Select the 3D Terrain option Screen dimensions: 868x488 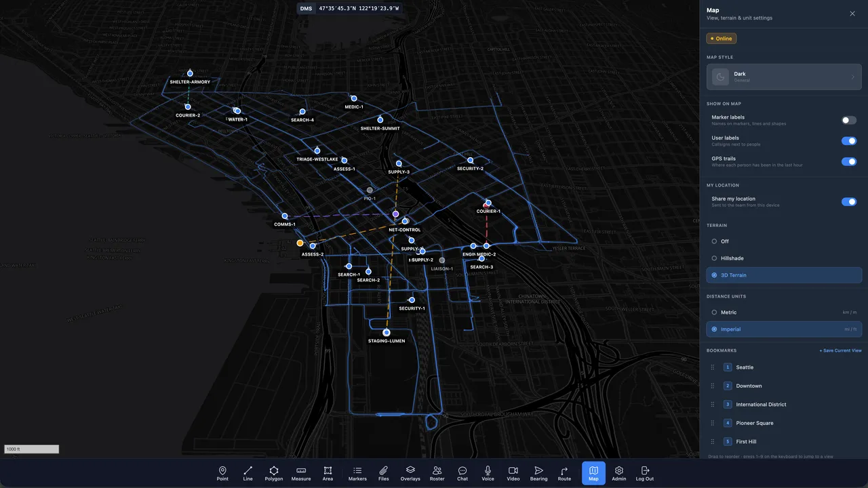(785, 275)
